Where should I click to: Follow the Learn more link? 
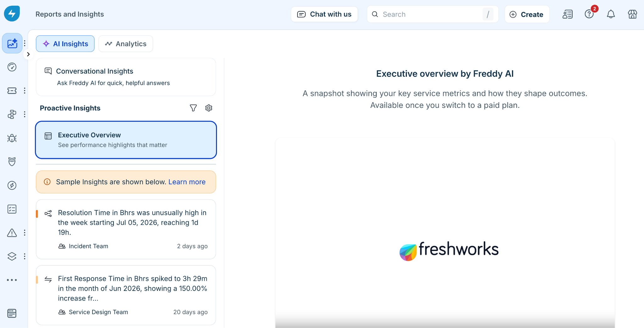click(187, 182)
